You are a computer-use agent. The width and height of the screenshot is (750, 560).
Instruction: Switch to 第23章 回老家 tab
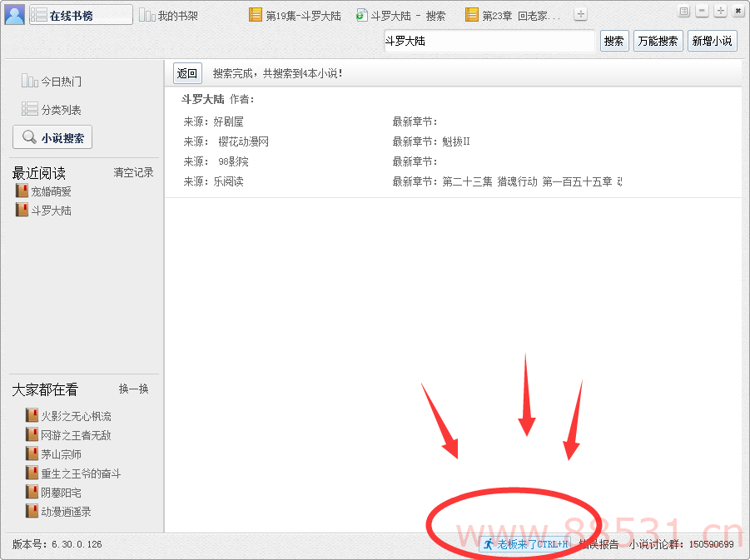513,16
